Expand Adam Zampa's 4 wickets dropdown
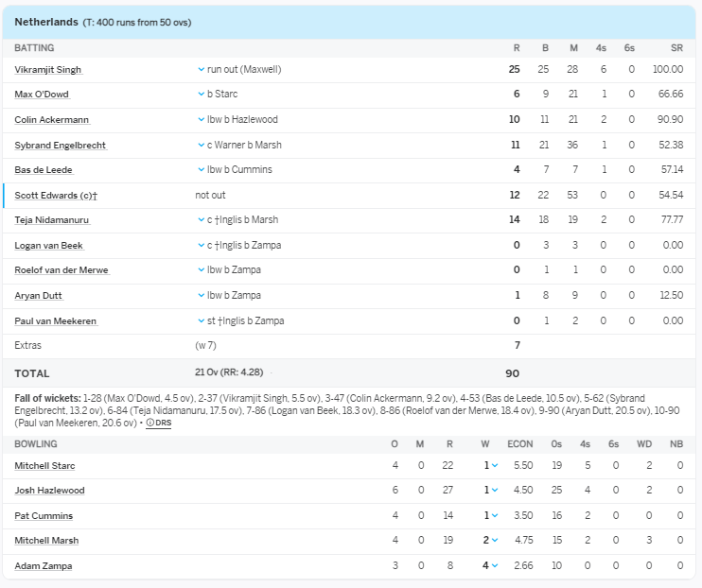Screen dimensions: 702x588 (495, 565)
